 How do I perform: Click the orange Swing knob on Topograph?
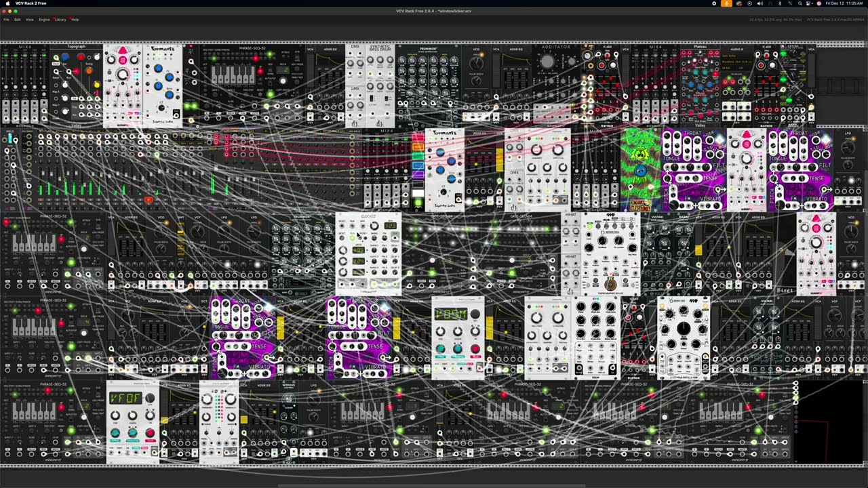click(89, 70)
